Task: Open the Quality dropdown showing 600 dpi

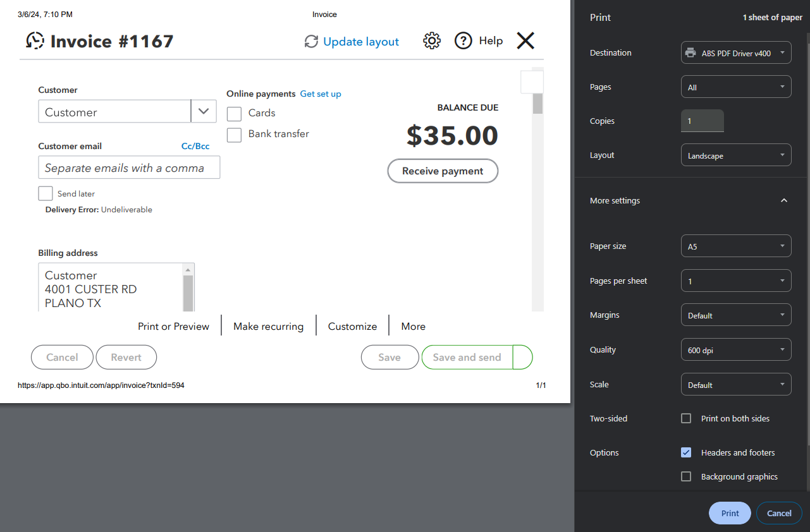Action: point(735,350)
